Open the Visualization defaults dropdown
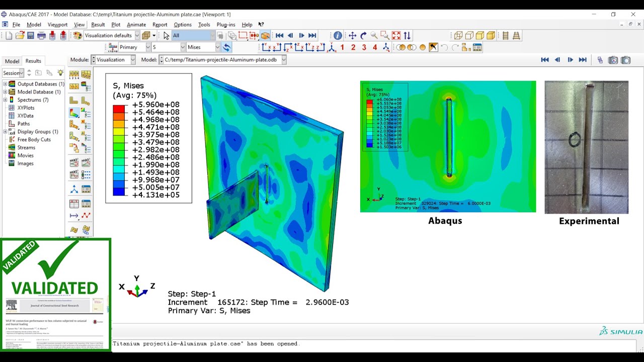 pyautogui.click(x=137, y=35)
